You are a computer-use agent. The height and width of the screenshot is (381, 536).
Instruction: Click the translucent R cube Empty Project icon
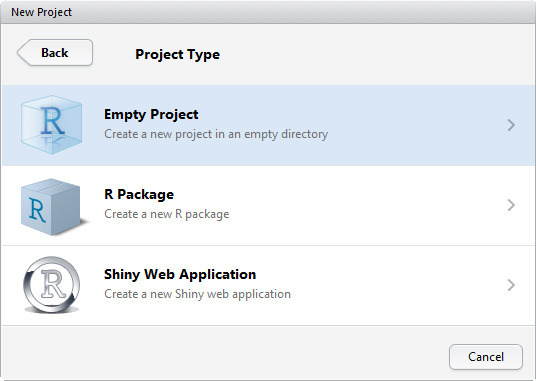[51, 125]
